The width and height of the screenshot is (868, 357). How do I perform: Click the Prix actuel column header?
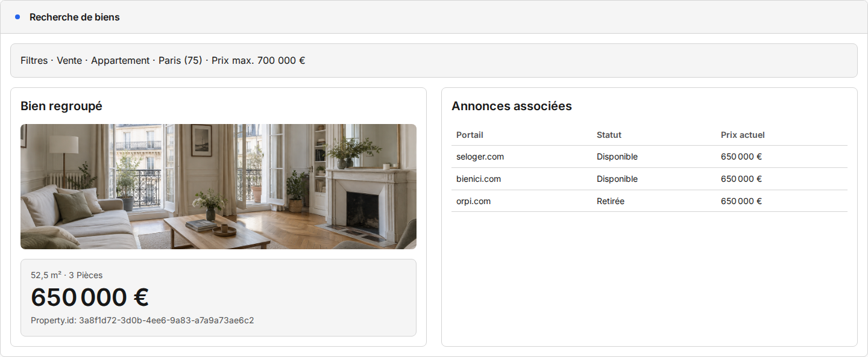pyautogui.click(x=743, y=135)
